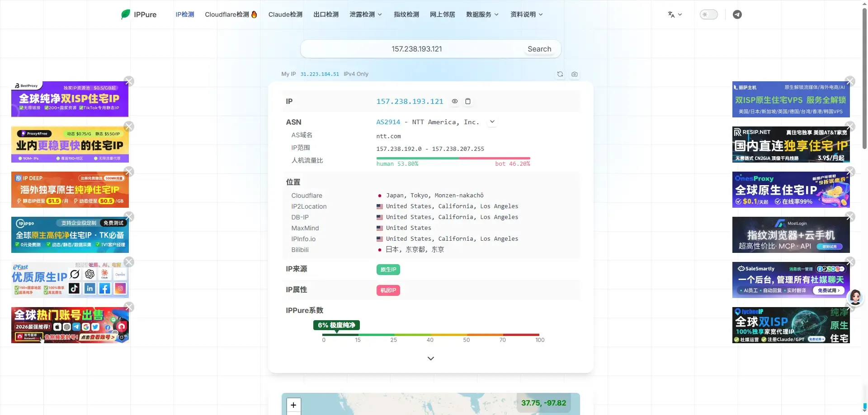Close the IP DEEP ad banner

(x=129, y=172)
